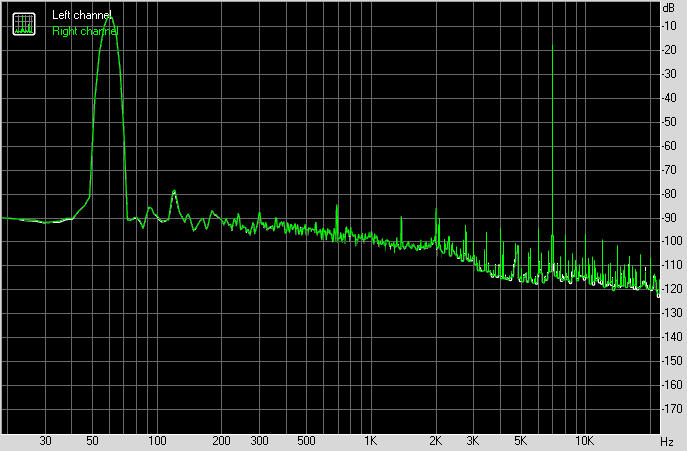Image resolution: width=687 pixels, height=451 pixels.
Task: Click the -10 dB axis value
Action: click(x=669, y=26)
